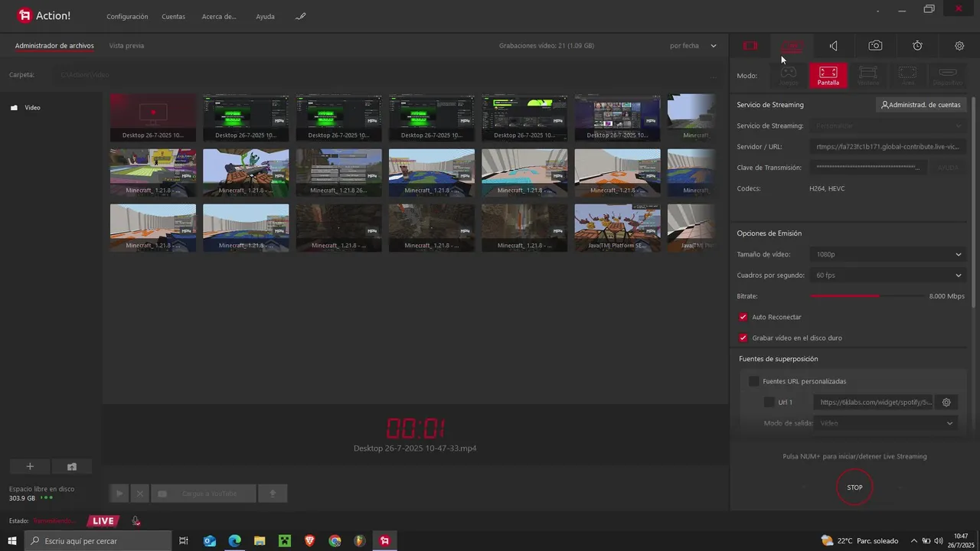Click the delete recording X button
The width and height of the screenshot is (980, 551).
(139, 494)
